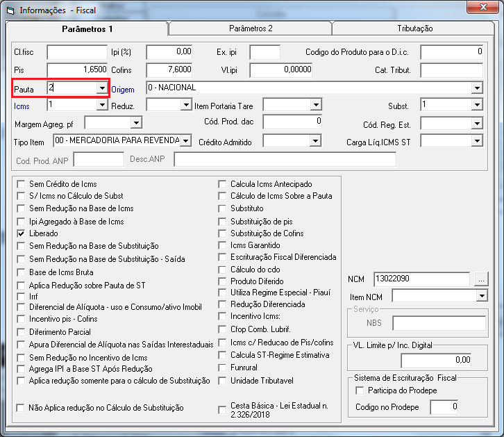Expand the Item Portaria Tare dropdown
Screen dimensions: 504x437
[317, 105]
